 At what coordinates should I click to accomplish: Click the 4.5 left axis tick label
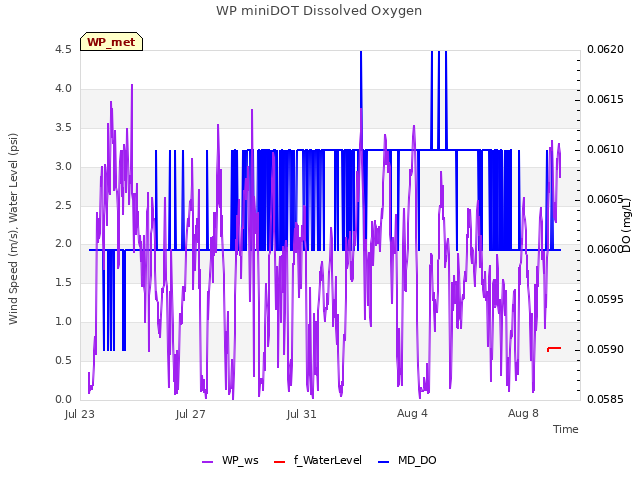pyautogui.click(x=63, y=49)
